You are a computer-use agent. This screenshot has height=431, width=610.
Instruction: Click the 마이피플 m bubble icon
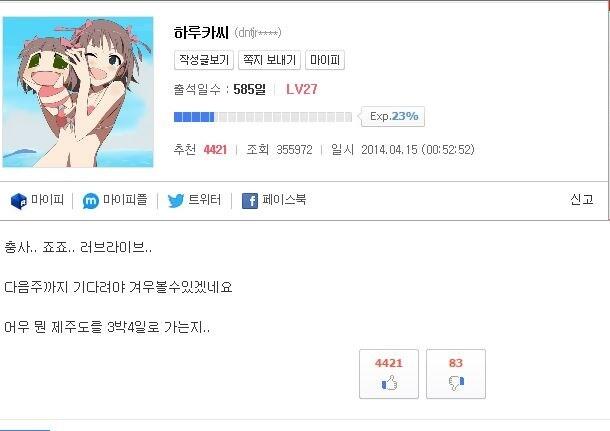point(91,201)
